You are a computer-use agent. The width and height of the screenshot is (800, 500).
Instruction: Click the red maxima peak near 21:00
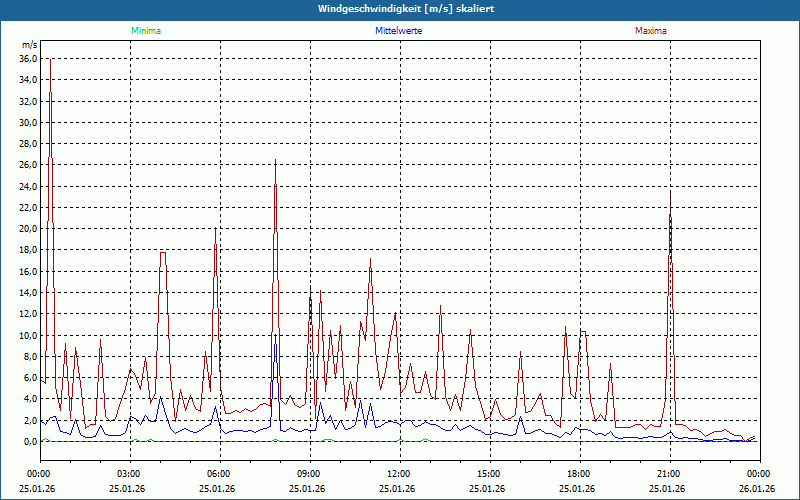pyautogui.click(x=670, y=192)
